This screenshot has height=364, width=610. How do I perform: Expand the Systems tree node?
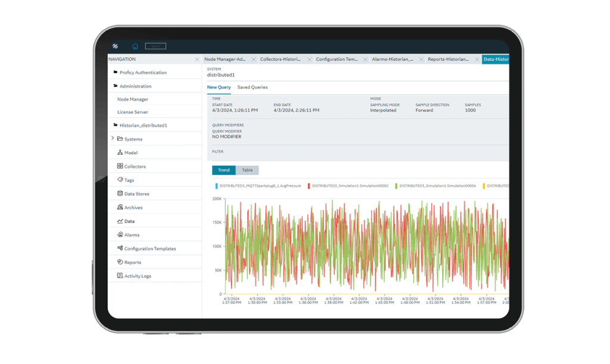click(x=113, y=139)
